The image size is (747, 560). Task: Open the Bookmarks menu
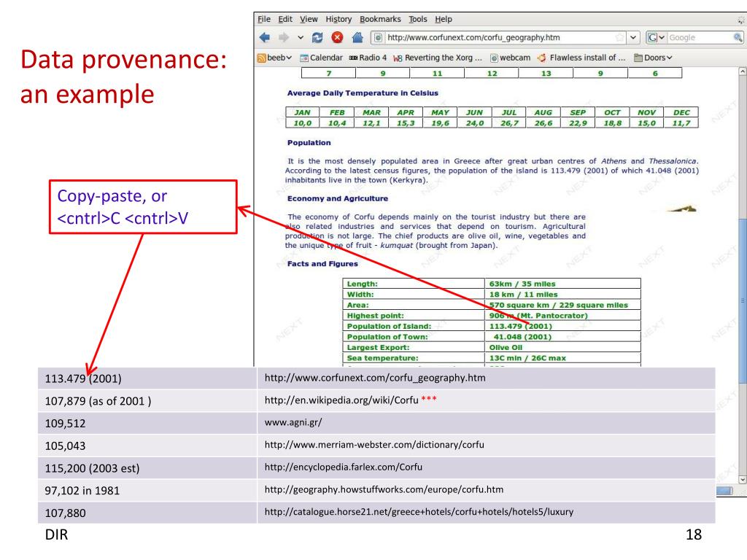point(380,19)
